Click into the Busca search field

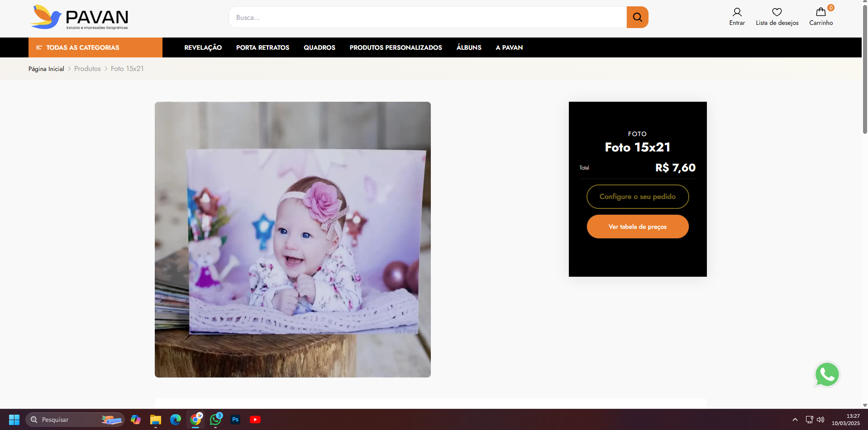(427, 17)
